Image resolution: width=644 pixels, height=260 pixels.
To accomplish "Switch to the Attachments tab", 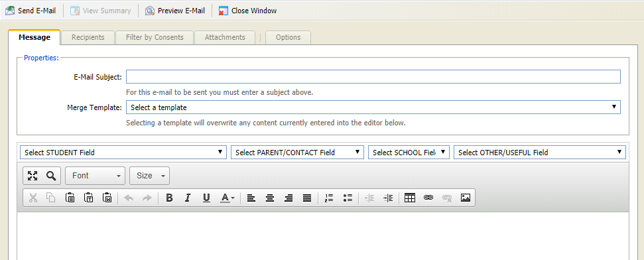I will 225,37.
